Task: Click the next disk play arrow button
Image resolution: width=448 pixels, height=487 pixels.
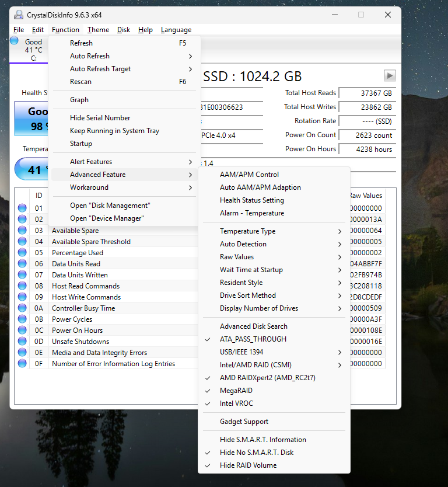Action: 390,75
